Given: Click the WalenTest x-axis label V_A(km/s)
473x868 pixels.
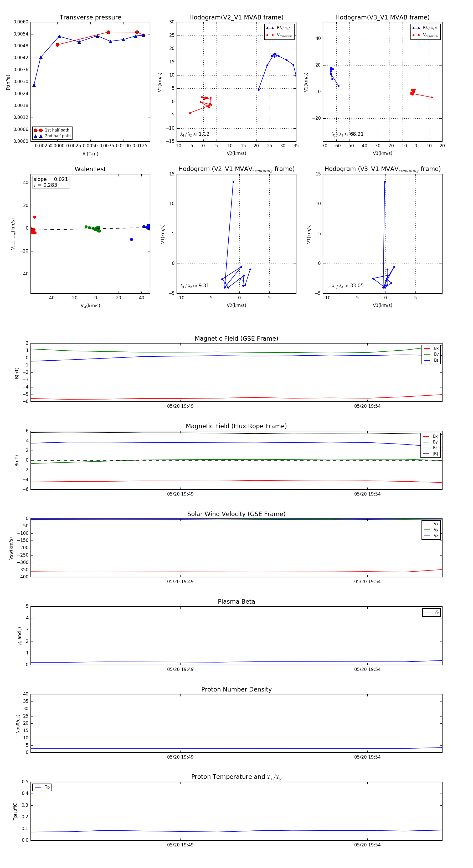Looking at the screenshot, I should [90, 306].
